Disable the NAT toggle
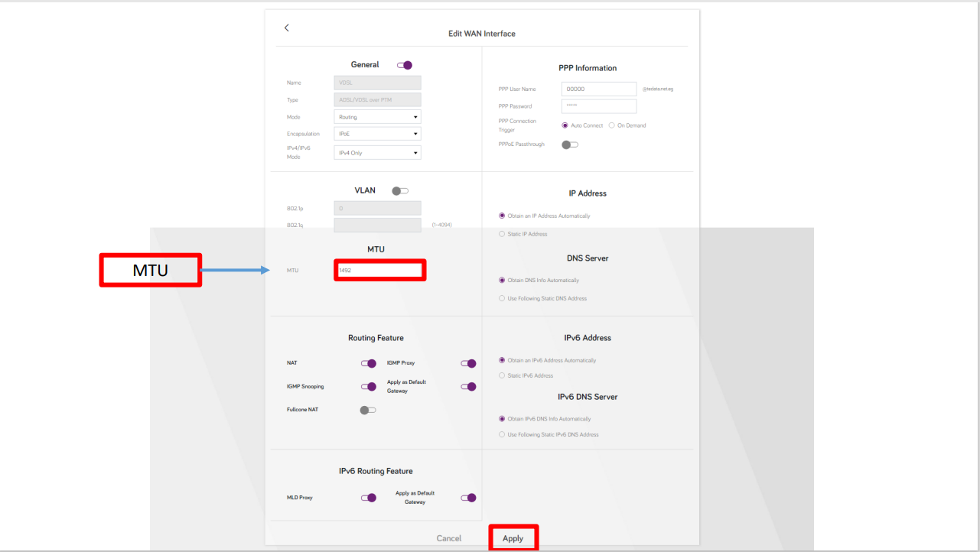The height and width of the screenshot is (552, 980). [x=369, y=364]
